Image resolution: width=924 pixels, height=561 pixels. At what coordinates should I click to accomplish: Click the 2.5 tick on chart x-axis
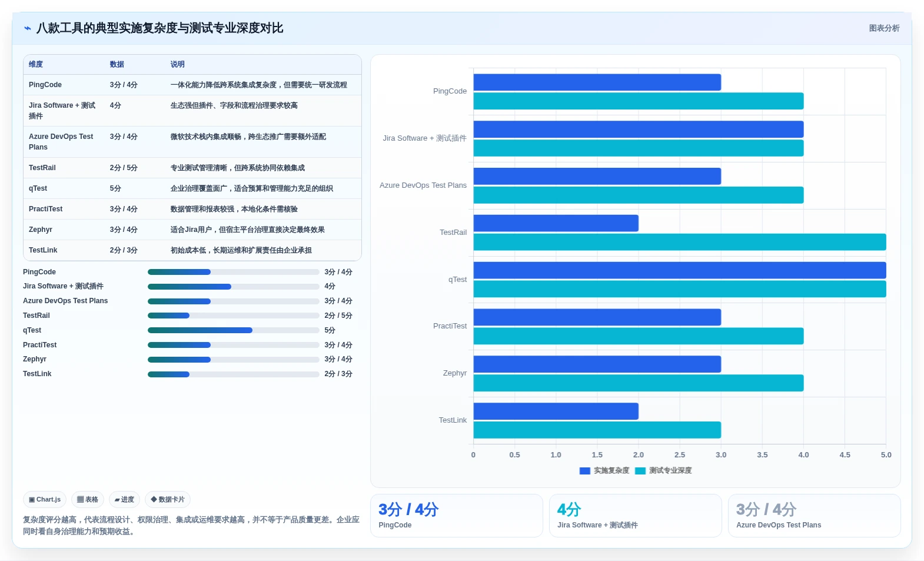680,455
